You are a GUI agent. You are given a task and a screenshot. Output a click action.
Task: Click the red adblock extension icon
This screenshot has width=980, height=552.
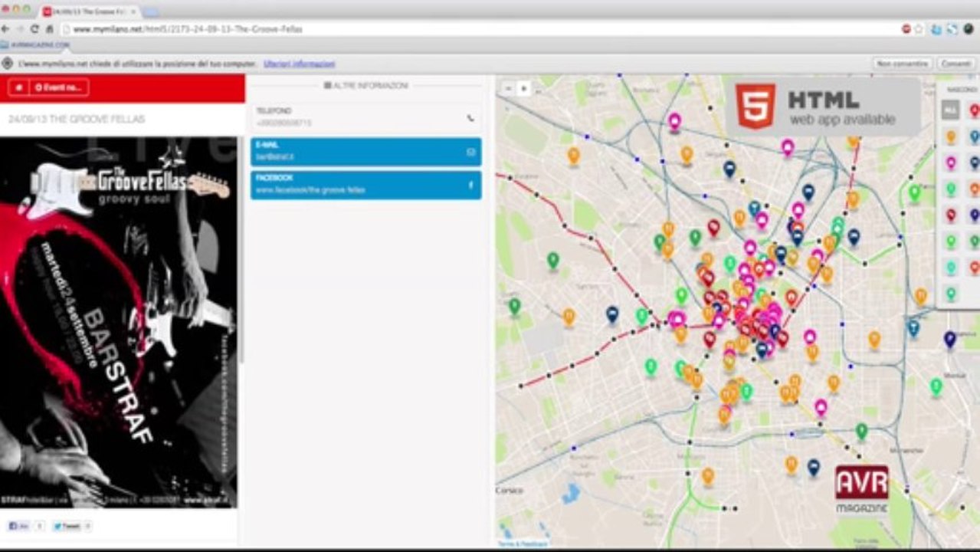coord(906,29)
